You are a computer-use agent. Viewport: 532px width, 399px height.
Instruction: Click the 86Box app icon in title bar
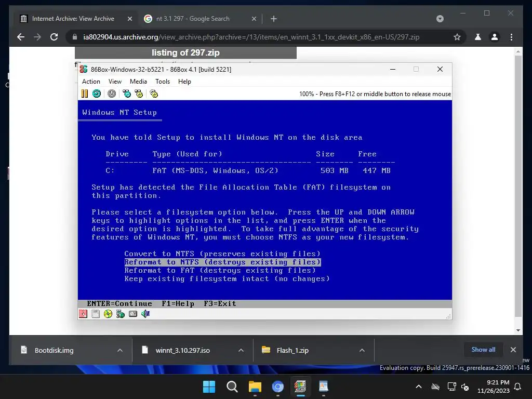pyautogui.click(x=84, y=69)
